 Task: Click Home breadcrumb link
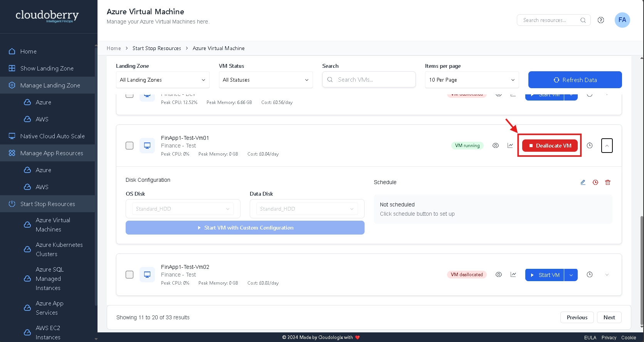[114, 48]
